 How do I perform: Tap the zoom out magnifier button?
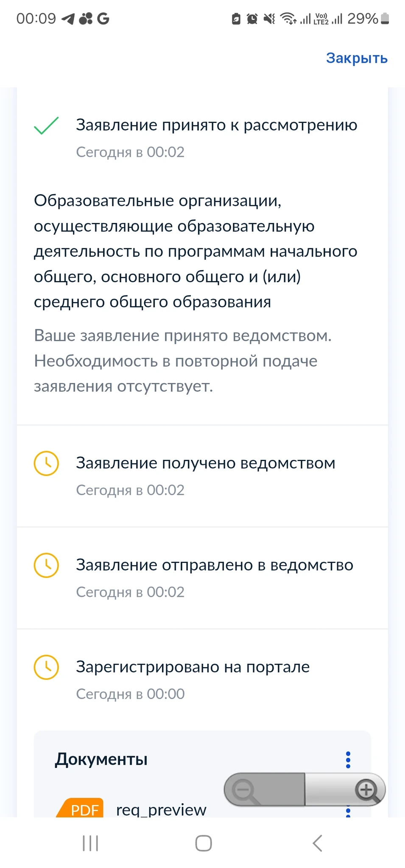(245, 790)
